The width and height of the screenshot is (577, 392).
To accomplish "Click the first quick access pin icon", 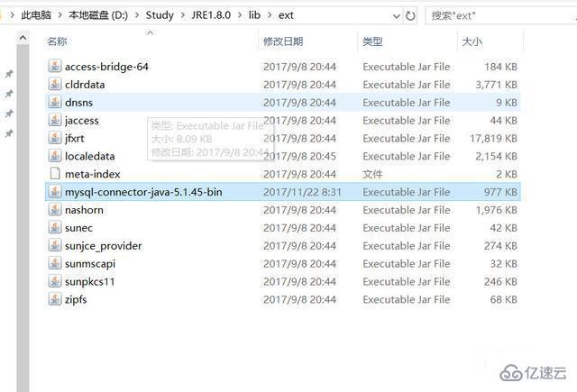I will coord(9,74).
